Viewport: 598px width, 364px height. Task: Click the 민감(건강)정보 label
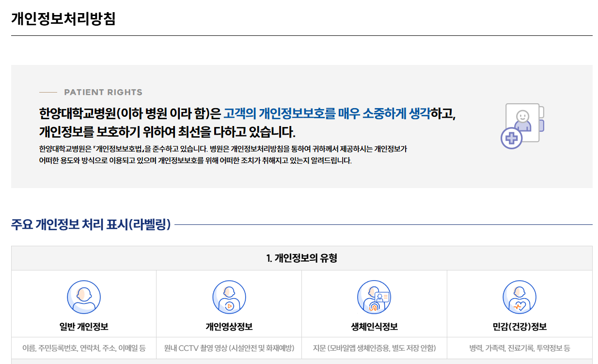(x=519, y=327)
